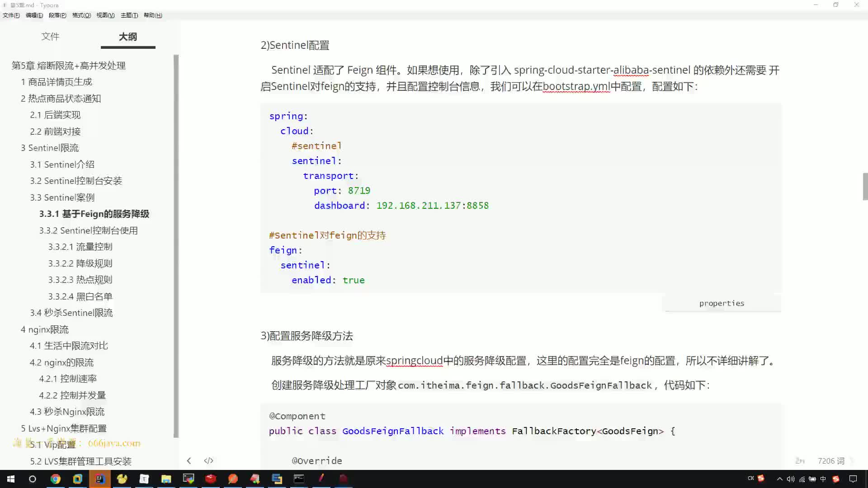868x488 pixels.
Task: Click the port: 8719 code line
Action: coord(342,191)
